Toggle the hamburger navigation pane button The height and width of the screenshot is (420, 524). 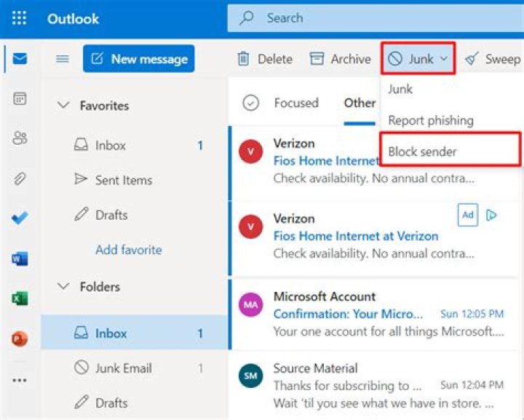click(x=63, y=59)
